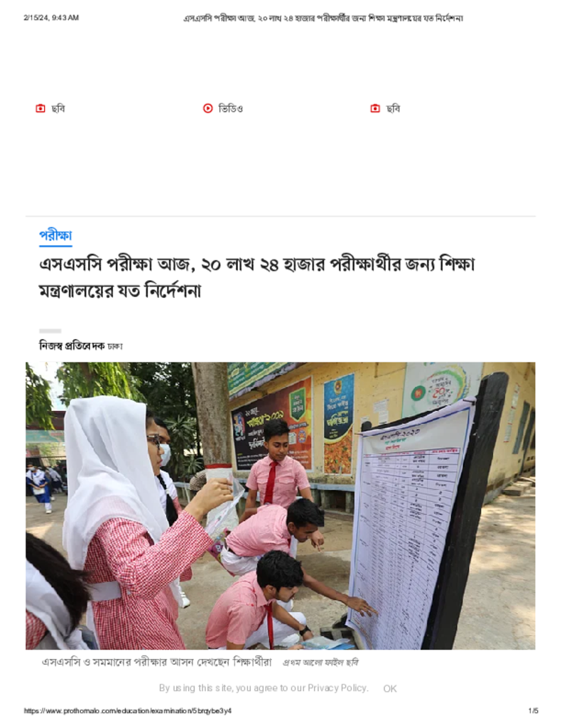Click the date stamp 2/15/24 in header
562x728 pixels.
point(51,18)
